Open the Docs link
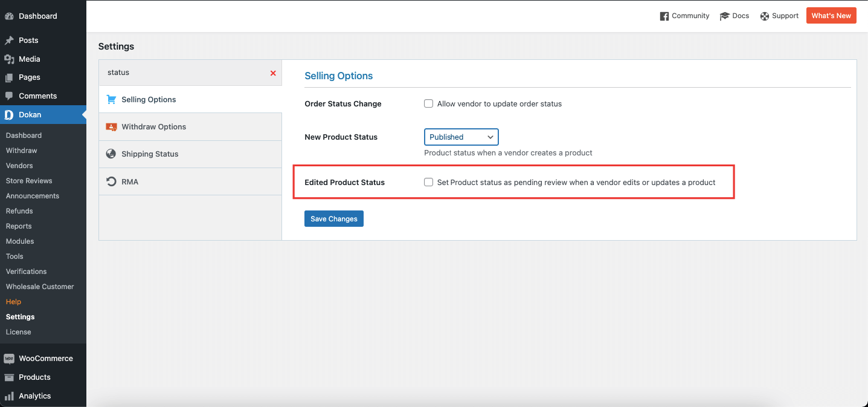 click(735, 16)
